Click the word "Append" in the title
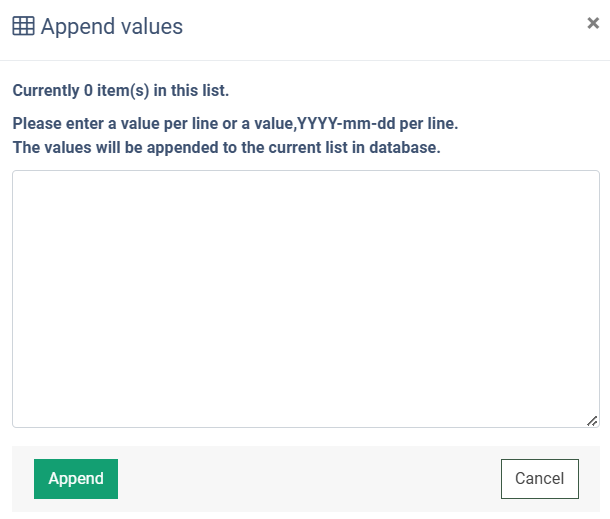The width and height of the screenshot is (610, 519). point(78,27)
